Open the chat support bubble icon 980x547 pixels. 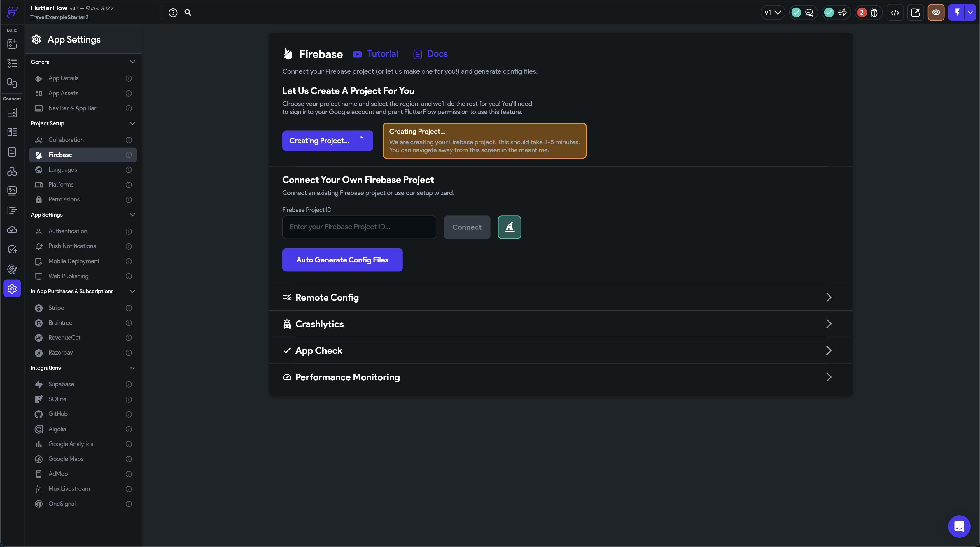[x=959, y=526]
